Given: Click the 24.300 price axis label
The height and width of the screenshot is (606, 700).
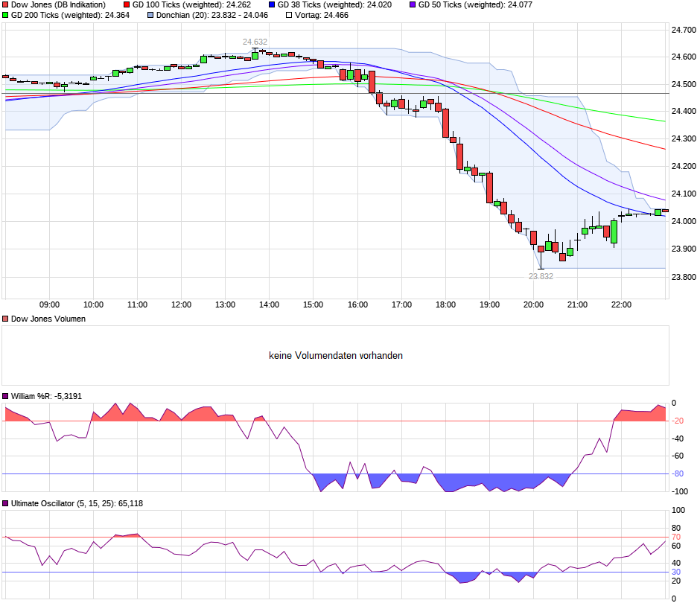Looking at the screenshot, I should tap(684, 138).
